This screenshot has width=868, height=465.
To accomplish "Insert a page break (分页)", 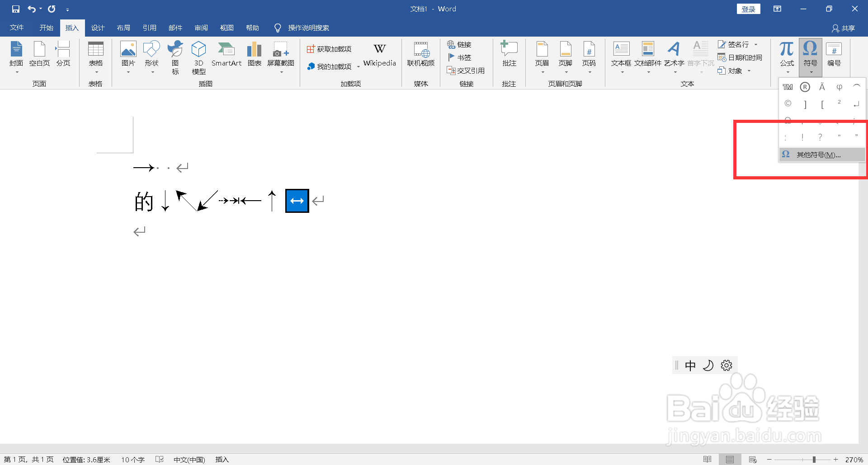I will click(x=63, y=54).
